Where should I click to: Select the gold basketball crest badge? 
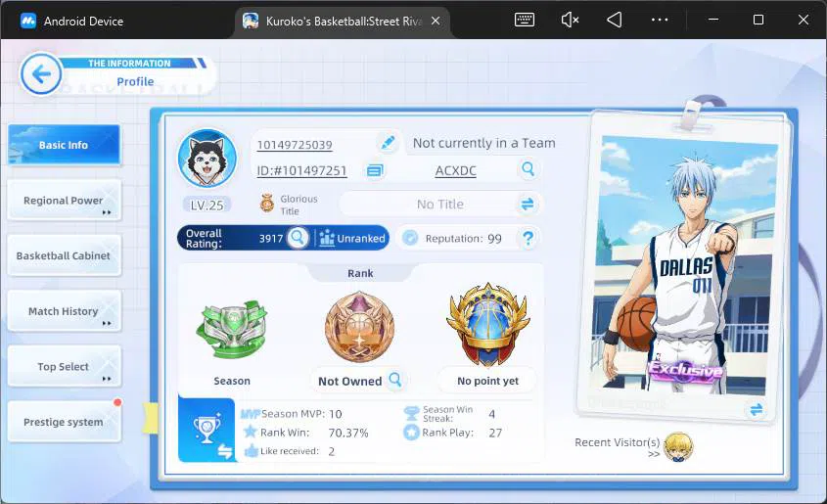click(487, 325)
